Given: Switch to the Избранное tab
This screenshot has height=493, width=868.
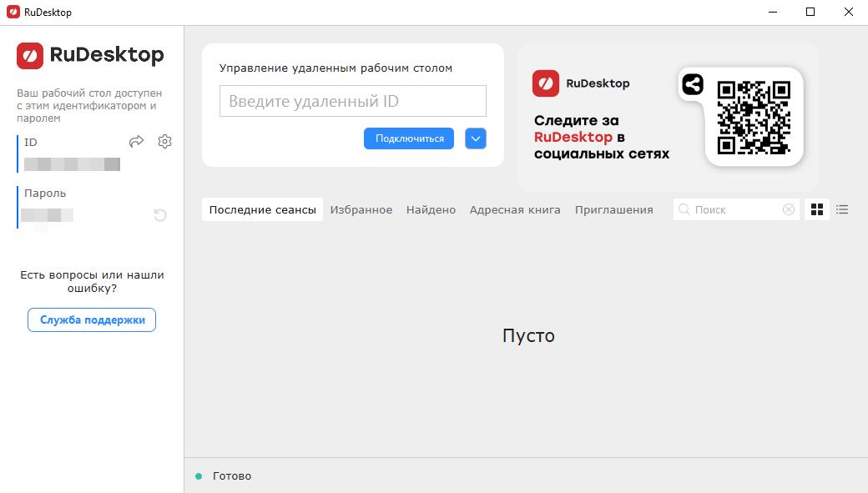Looking at the screenshot, I should pyautogui.click(x=361, y=210).
